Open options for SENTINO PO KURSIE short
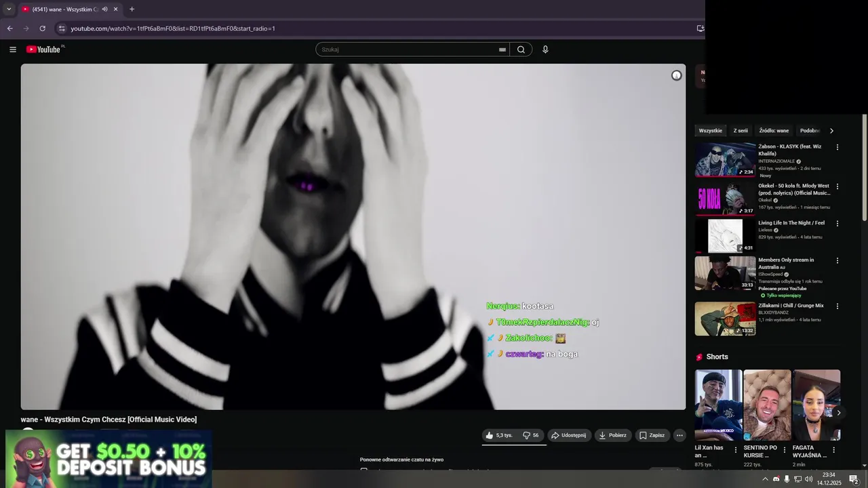Viewport: 868px width, 488px height. click(x=785, y=450)
